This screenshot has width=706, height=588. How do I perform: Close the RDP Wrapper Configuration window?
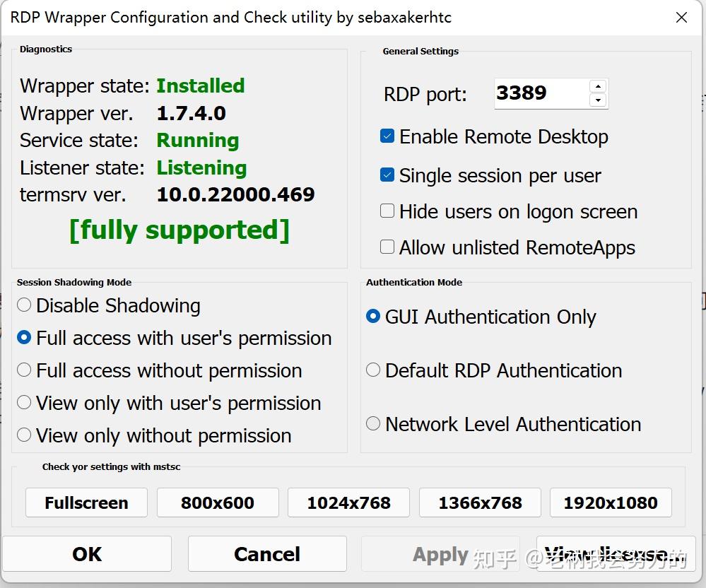click(681, 18)
